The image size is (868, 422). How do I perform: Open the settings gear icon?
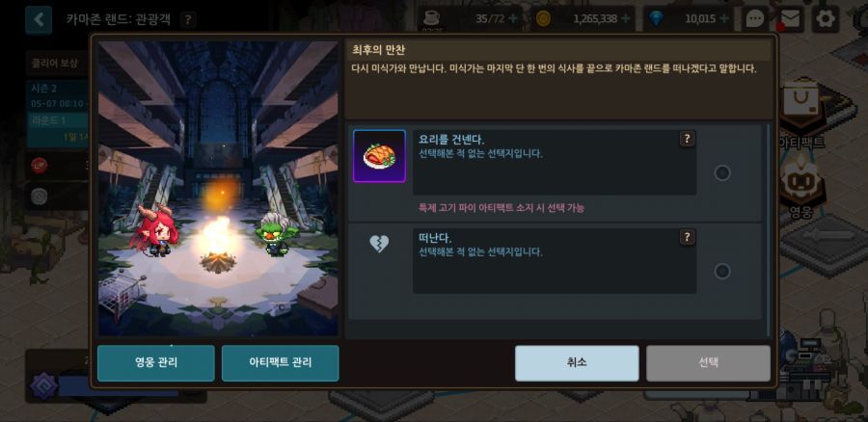pyautogui.click(x=826, y=19)
